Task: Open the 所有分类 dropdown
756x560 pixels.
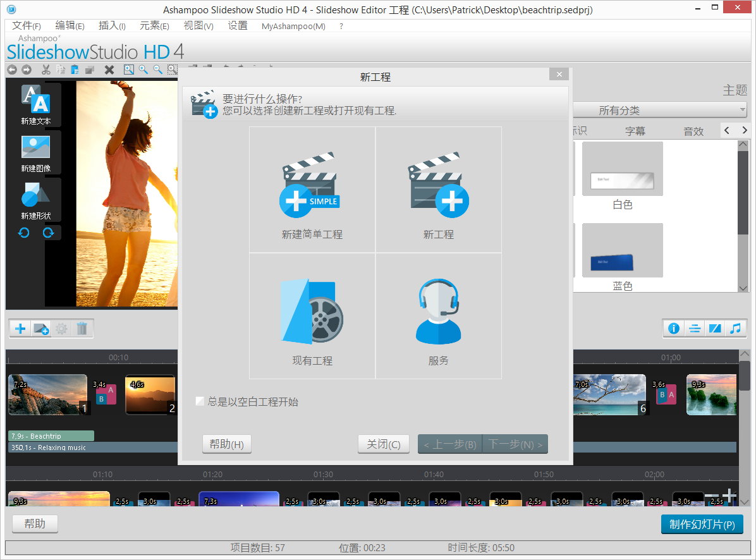Action: click(660, 110)
